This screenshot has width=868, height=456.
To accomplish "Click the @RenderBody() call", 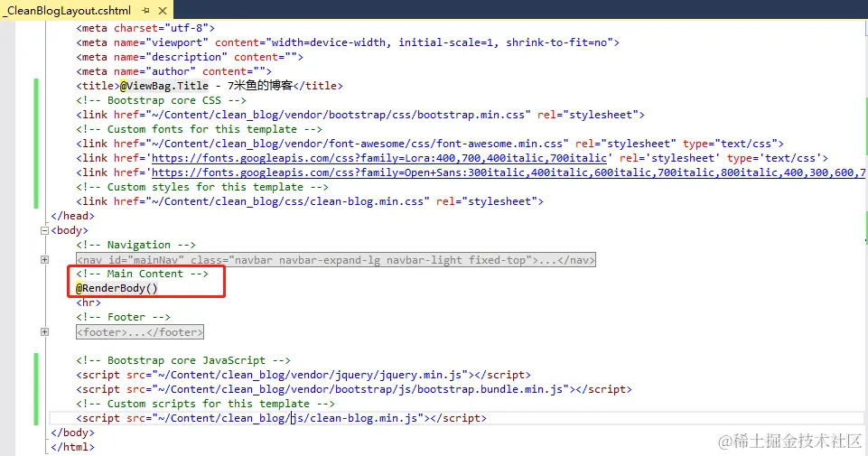I will (117, 288).
